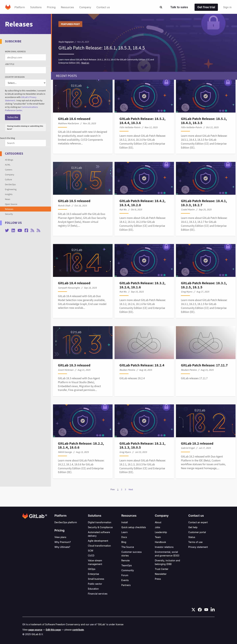Click the footer GitLab logo
Image resolution: width=237 pixels, height=644 pixels.
coord(35,516)
